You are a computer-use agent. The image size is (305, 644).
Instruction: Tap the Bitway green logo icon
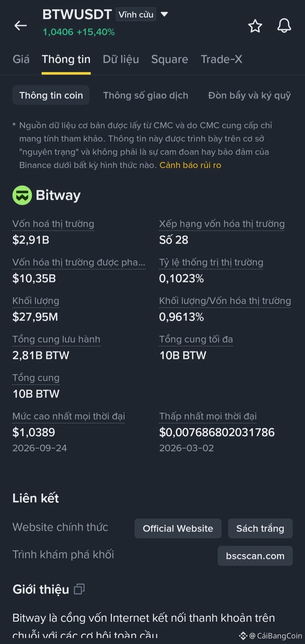[22, 195]
